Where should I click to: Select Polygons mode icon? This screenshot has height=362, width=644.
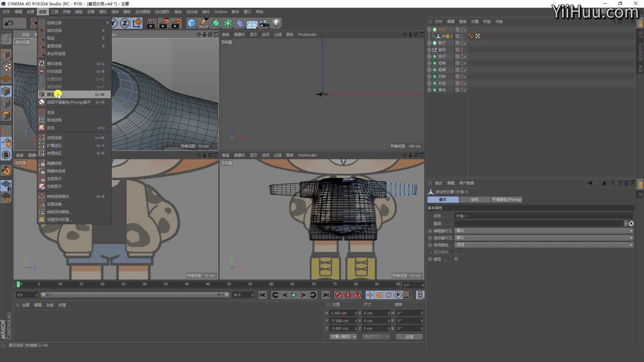pyautogui.click(x=6, y=116)
